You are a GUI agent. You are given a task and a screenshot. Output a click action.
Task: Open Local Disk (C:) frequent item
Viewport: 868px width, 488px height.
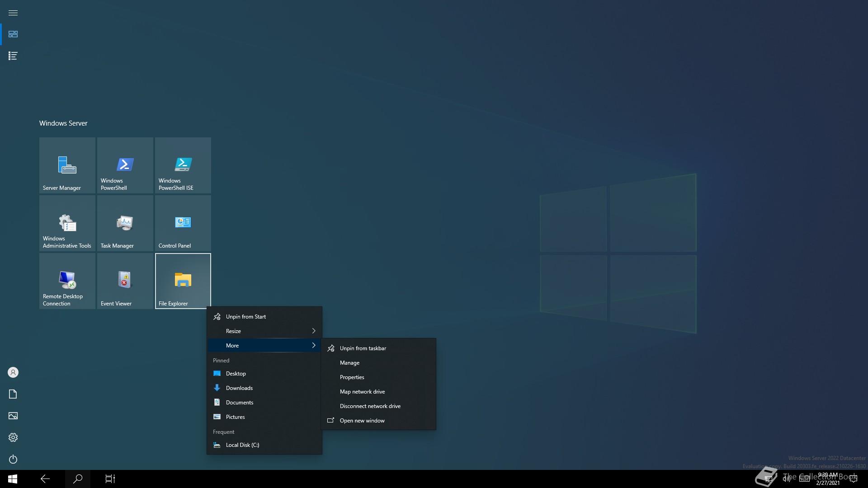242,445
